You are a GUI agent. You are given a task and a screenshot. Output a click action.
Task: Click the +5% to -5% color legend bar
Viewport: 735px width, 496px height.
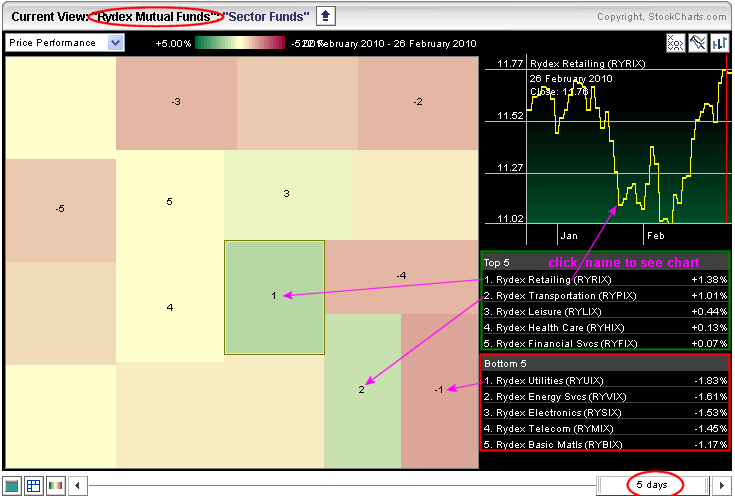(240, 43)
